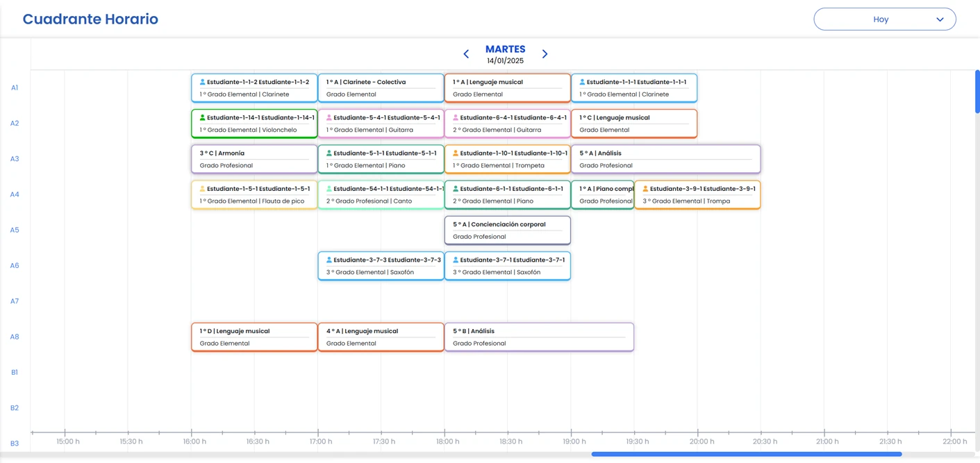Click orange student icon on Estudiante-1-10-1 card
The image size is (980, 463).
pyautogui.click(x=456, y=153)
